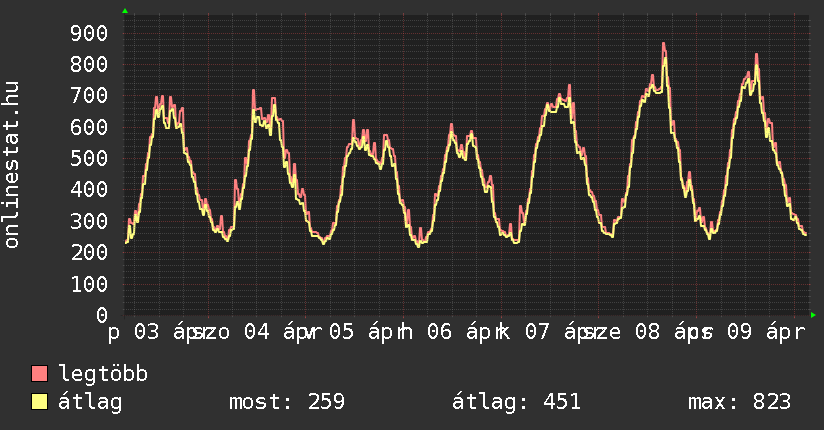Click the green arrow at x-axis end
The image size is (824, 430).
click(813, 315)
